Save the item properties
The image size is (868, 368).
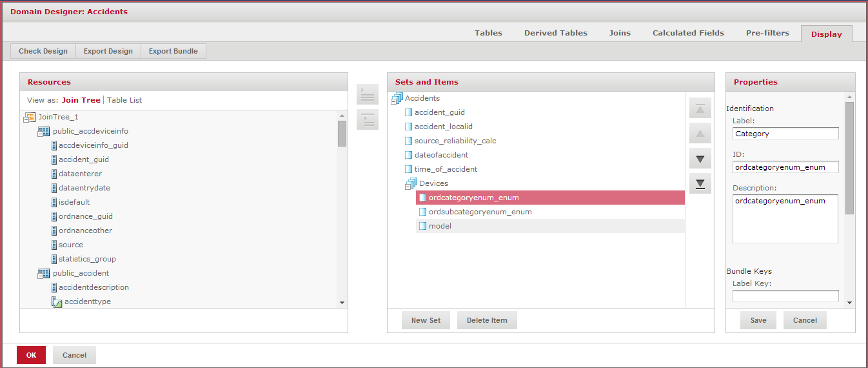(758, 320)
